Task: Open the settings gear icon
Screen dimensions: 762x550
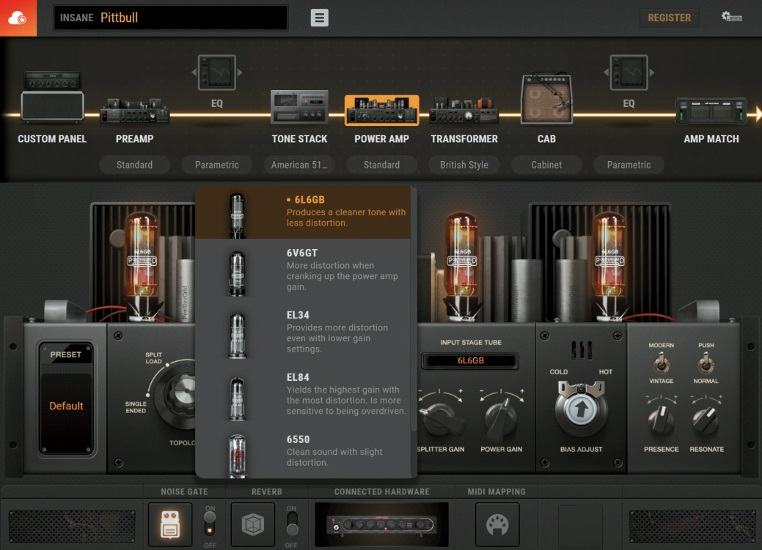Action: [x=731, y=17]
